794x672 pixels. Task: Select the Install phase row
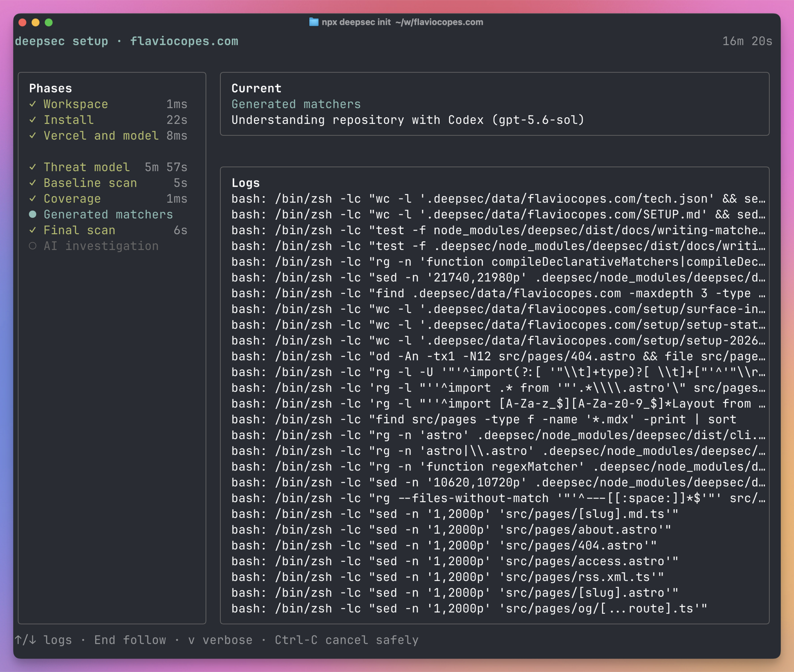pyautogui.click(x=108, y=120)
